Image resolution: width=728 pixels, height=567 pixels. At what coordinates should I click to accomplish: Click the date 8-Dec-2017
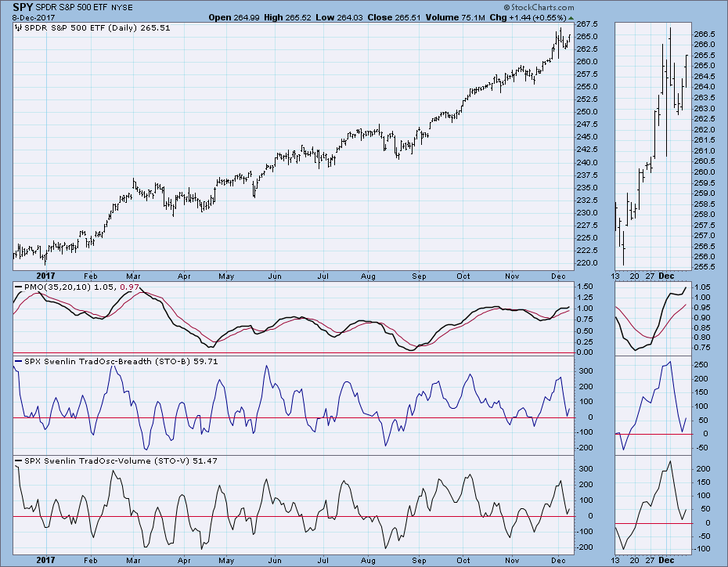point(34,18)
